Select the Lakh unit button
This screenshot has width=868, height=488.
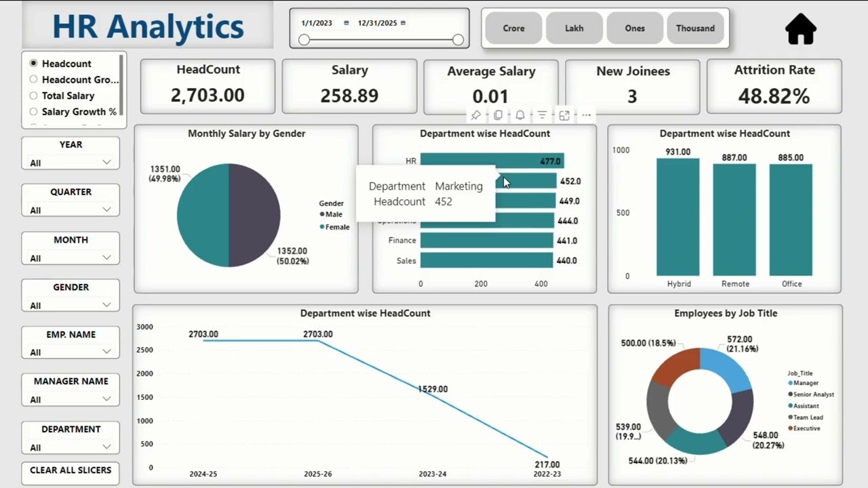(x=574, y=28)
